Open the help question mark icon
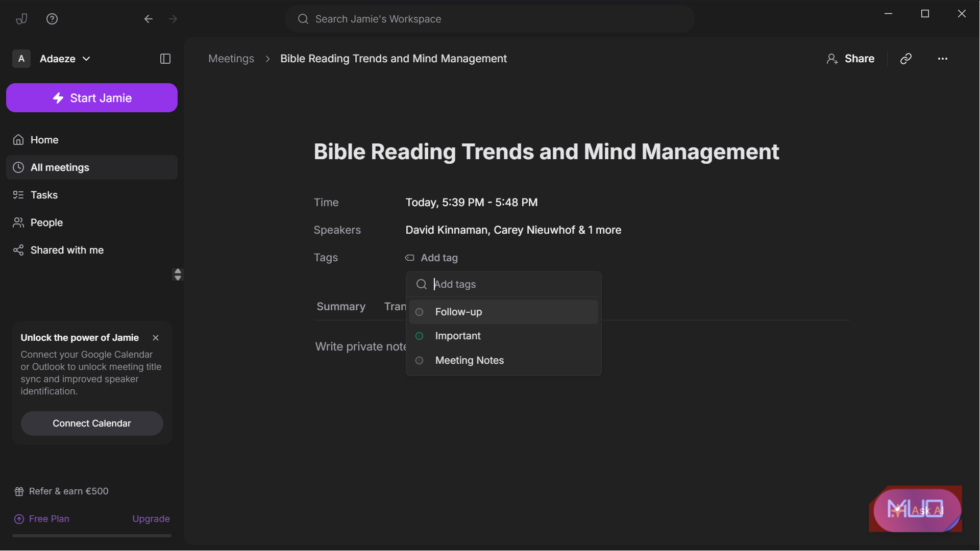Image resolution: width=980 pixels, height=551 pixels. 52,19
